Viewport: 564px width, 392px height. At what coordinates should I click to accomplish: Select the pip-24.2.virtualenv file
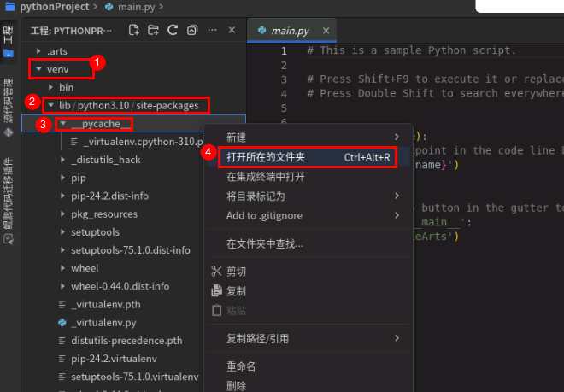(113, 359)
